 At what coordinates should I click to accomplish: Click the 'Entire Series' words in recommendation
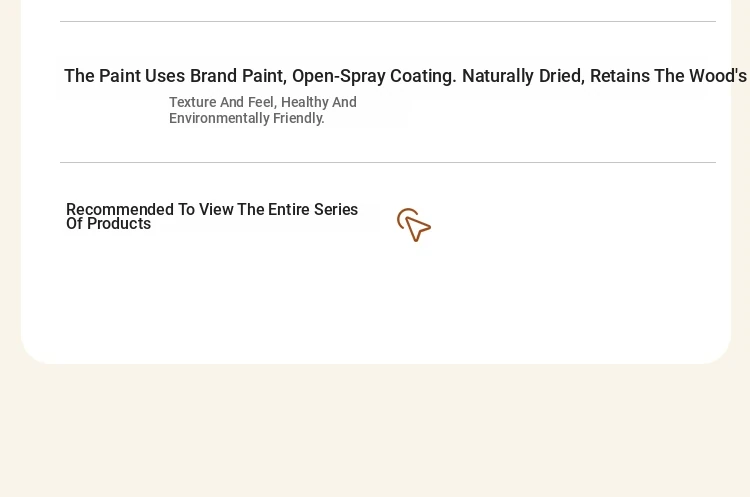pos(313,210)
